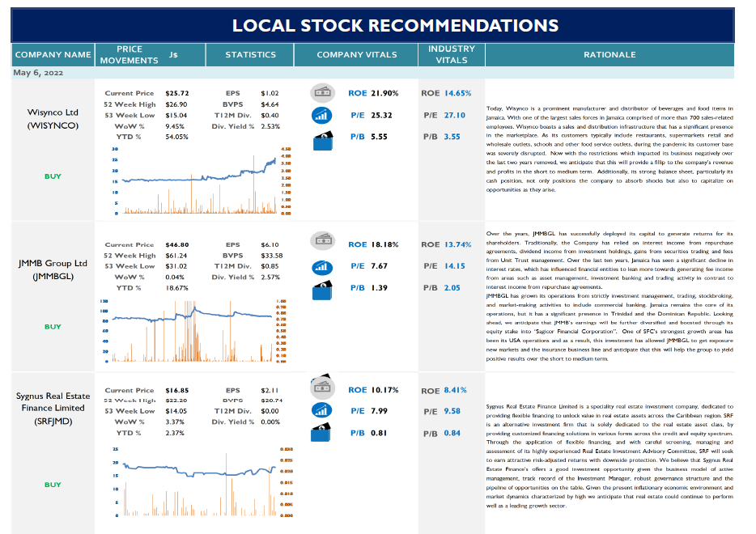756x534 pixels.
Task: Click the bar chart icon beside JMMB's P/E 7.67
Action: [x=322, y=266]
